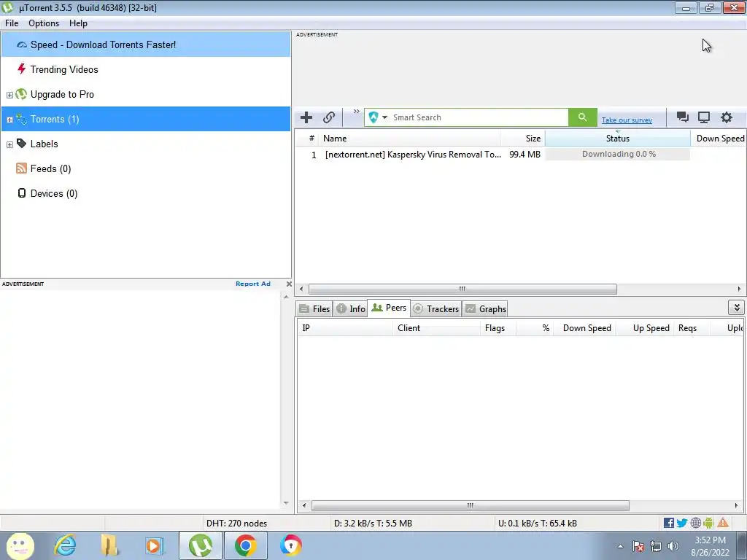This screenshot has width=747, height=560.
Task: Show hidden tray icons arrow
Action: 620,546
